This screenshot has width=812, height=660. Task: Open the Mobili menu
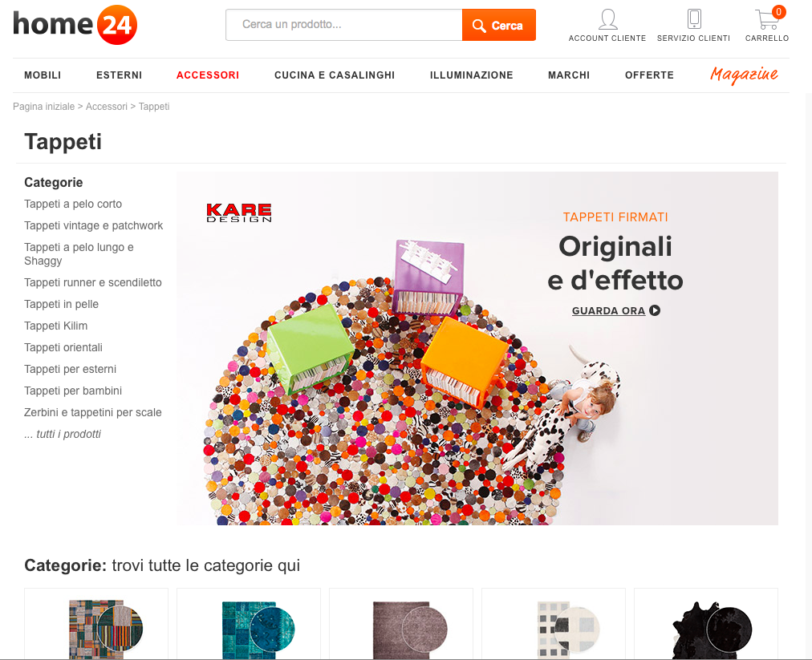tap(43, 75)
